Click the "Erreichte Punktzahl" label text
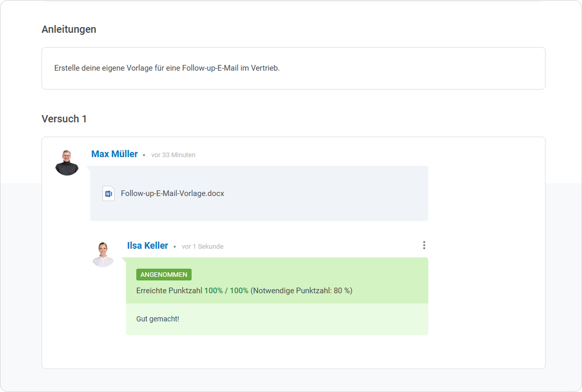582x392 pixels. coord(169,291)
